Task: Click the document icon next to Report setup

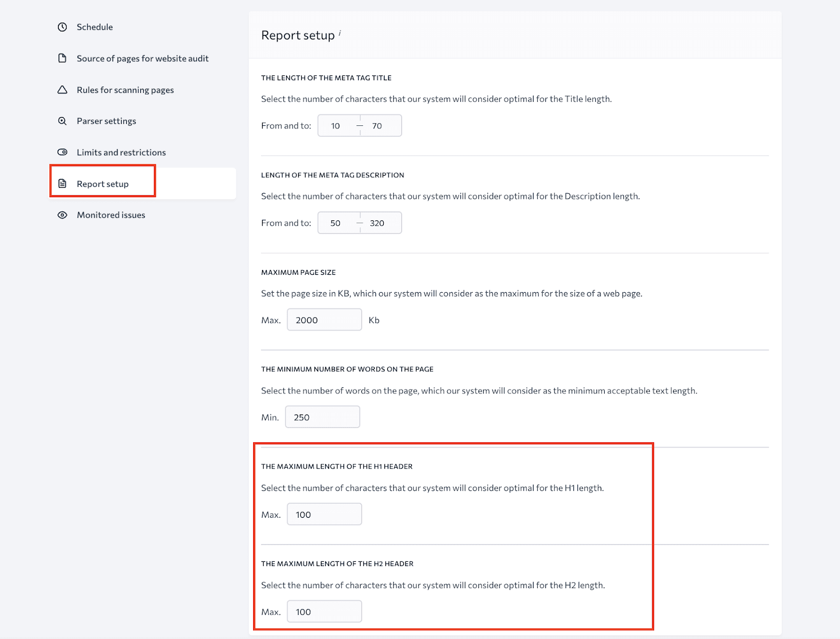Action: pyautogui.click(x=62, y=184)
